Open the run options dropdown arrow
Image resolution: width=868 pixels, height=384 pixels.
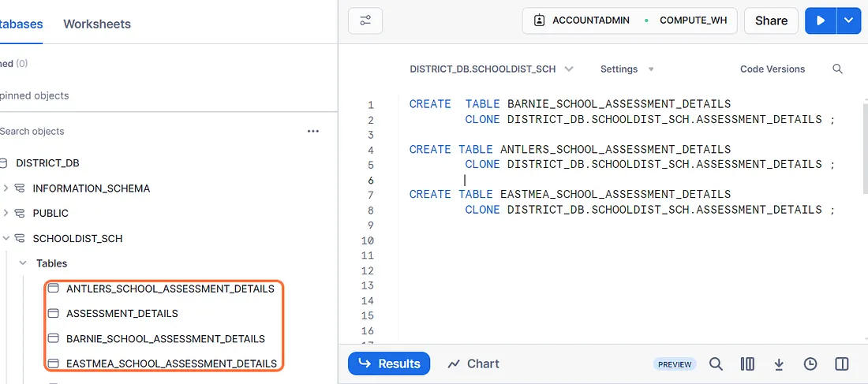pyautogui.click(x=848, y=21)
